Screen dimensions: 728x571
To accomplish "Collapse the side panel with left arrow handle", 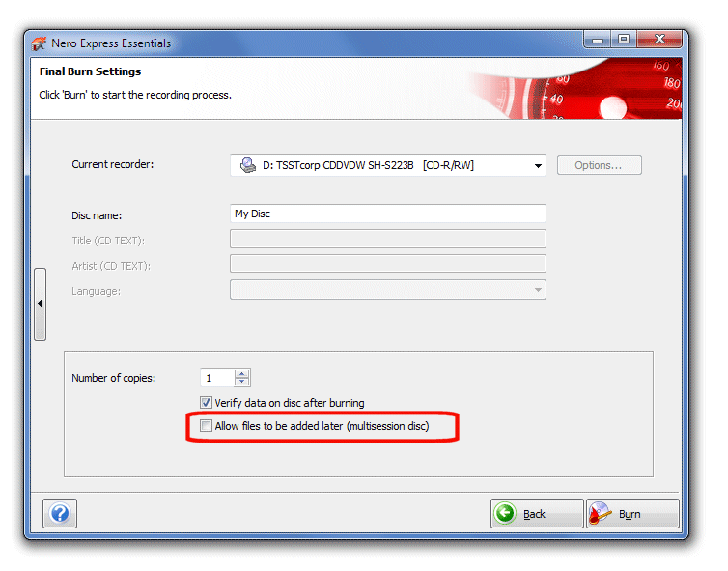I will click(41, 304).
